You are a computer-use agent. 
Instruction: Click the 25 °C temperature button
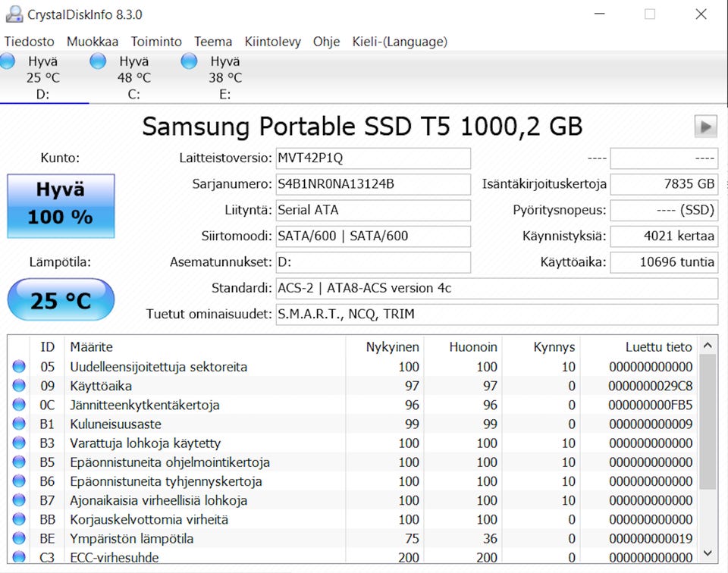pos(61,299)
